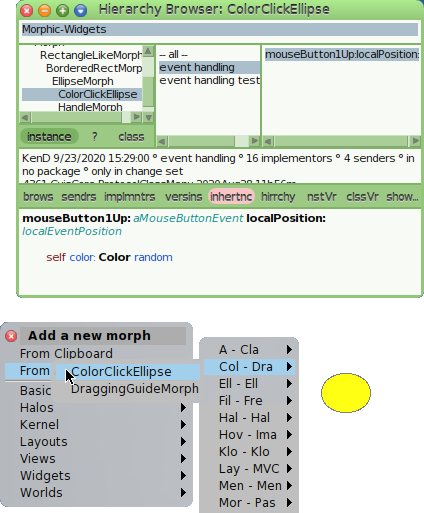Open Lay - MVC alphabetical submenu
This screenshot has height=513, width=424.
249,469
